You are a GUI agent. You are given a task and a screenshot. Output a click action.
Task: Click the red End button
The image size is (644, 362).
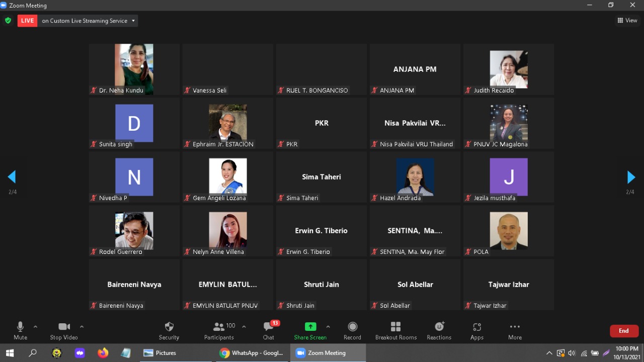click(624, 331)
